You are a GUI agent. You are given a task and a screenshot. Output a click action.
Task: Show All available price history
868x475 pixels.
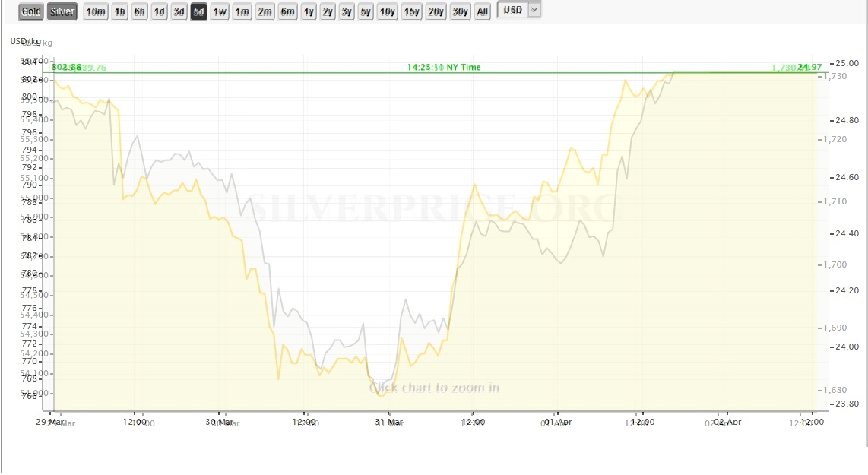(x=482, y=11)
